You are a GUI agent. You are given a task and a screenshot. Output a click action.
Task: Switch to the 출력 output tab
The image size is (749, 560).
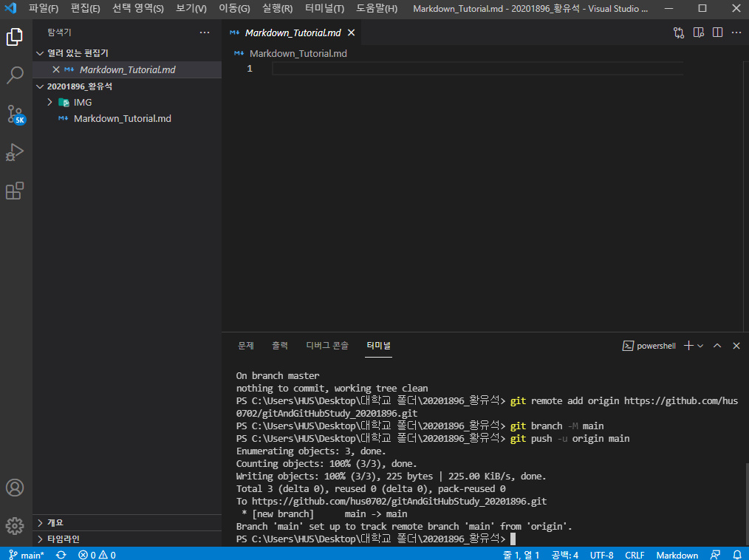click(280, 346)
